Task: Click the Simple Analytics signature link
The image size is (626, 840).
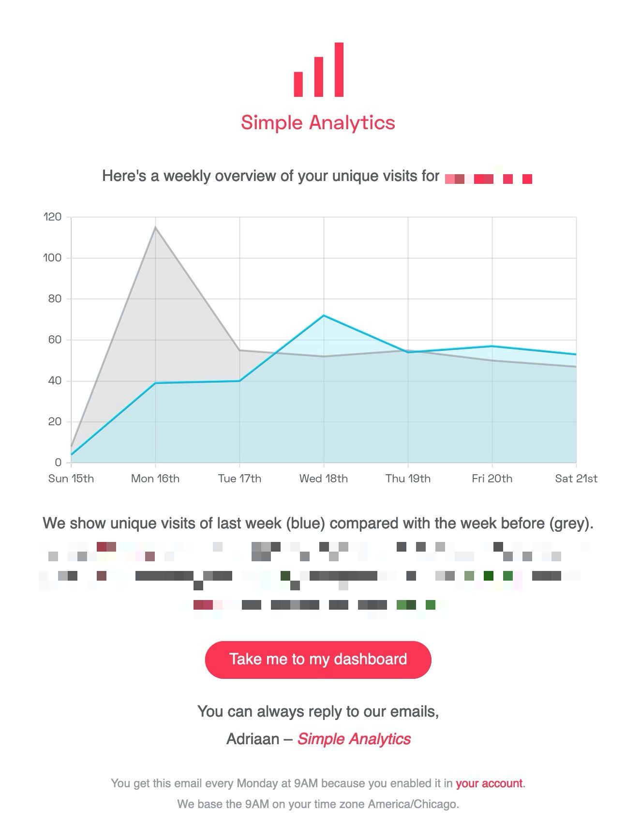Action: coord(354,739)
